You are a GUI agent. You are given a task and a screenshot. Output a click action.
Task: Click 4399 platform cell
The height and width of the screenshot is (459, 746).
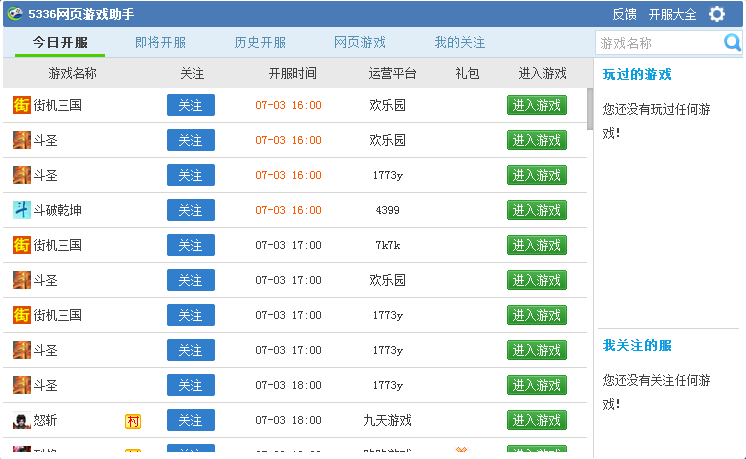pos(387,210)
